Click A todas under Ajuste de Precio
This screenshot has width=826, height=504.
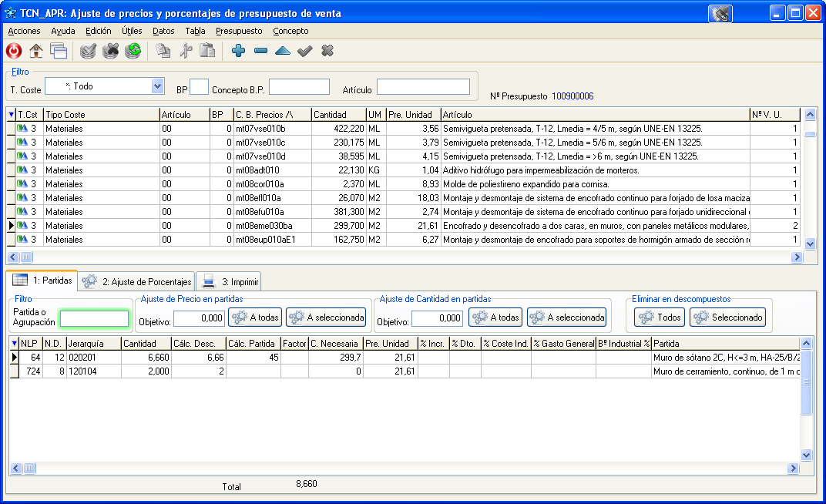tap(255, 318)
